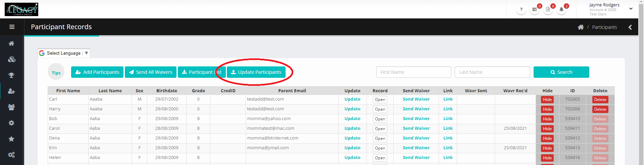This screenshot has height=165, width=644.
Task: Open record for Dena Aaba
Action: [x=380, y=139]
